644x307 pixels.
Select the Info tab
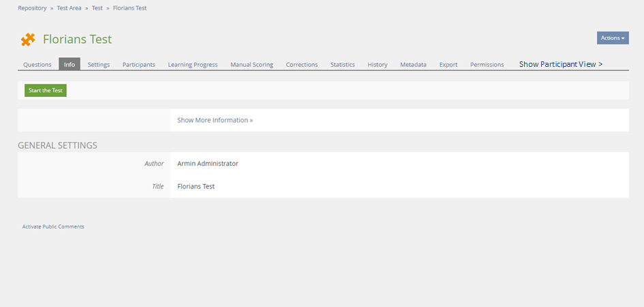click(70, 65)
